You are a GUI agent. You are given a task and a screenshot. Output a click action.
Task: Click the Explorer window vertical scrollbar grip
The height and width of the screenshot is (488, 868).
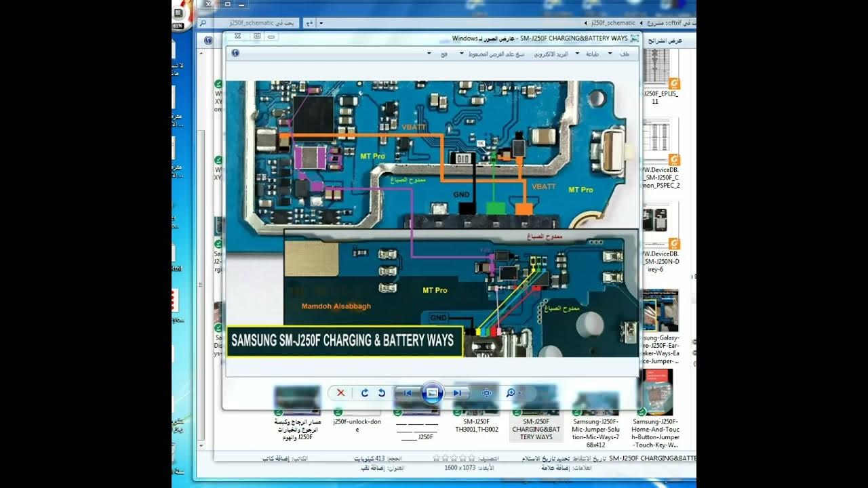pos(201,285)
